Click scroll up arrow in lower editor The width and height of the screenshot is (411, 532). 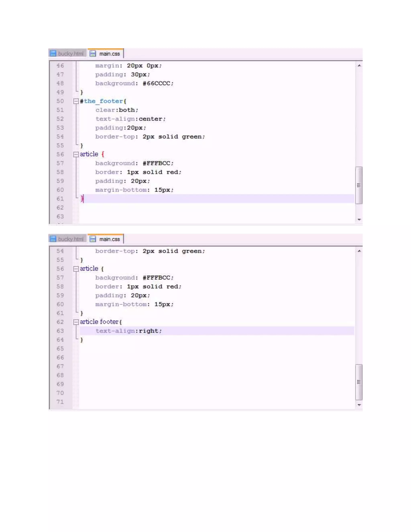[359, 251]
